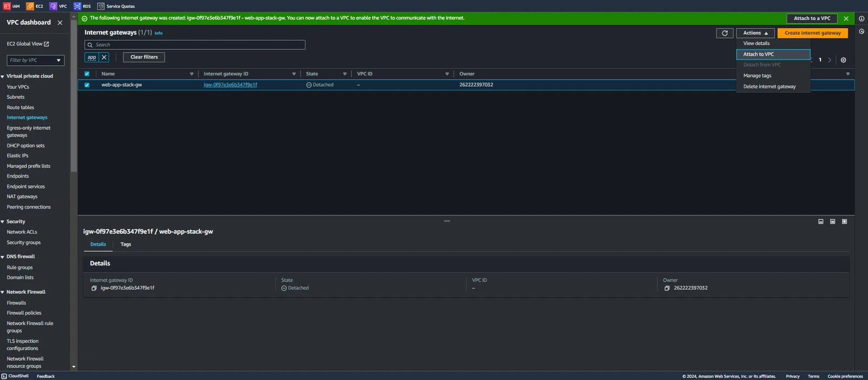Open the RDS service shortcut icon
The image size is (868, 380).
point(77,6)
